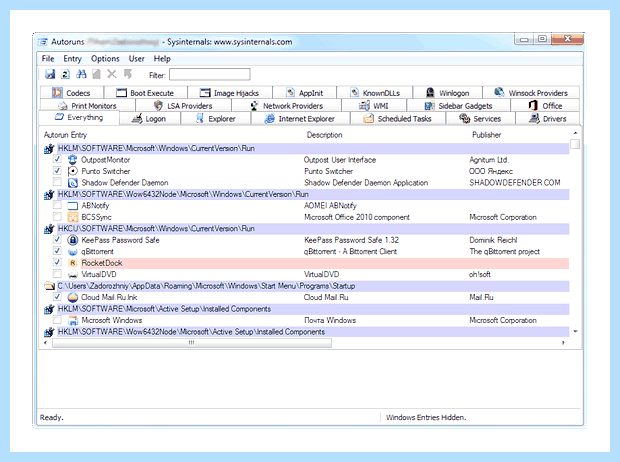The width and height of the screenshot is (620, 462).
Task: Switch to the LSA Providers tab
Action: (x=183, y=106)
